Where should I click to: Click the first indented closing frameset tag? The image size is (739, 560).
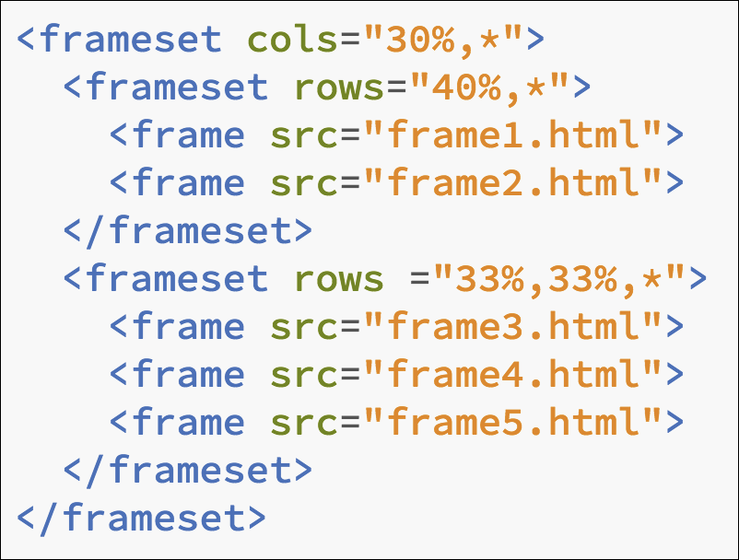188,231
